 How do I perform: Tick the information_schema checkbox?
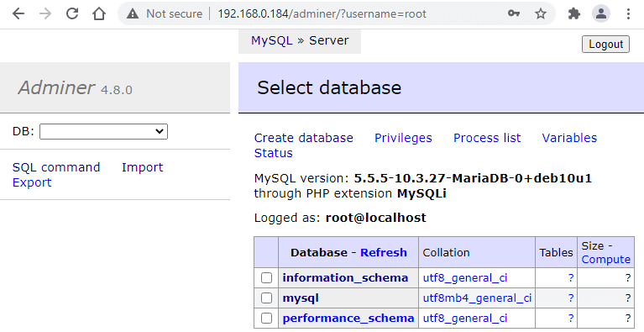266,277
